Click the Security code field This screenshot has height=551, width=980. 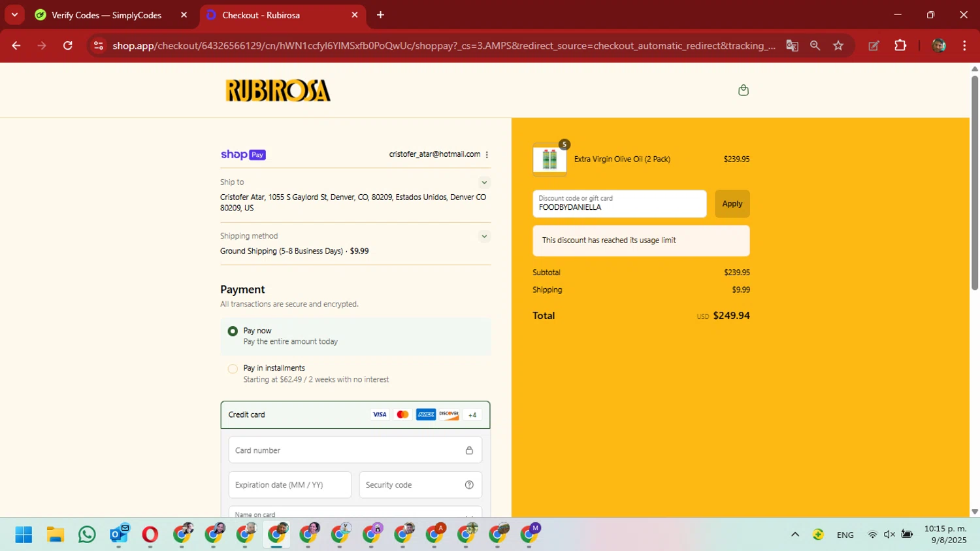[x=421, y=485]
